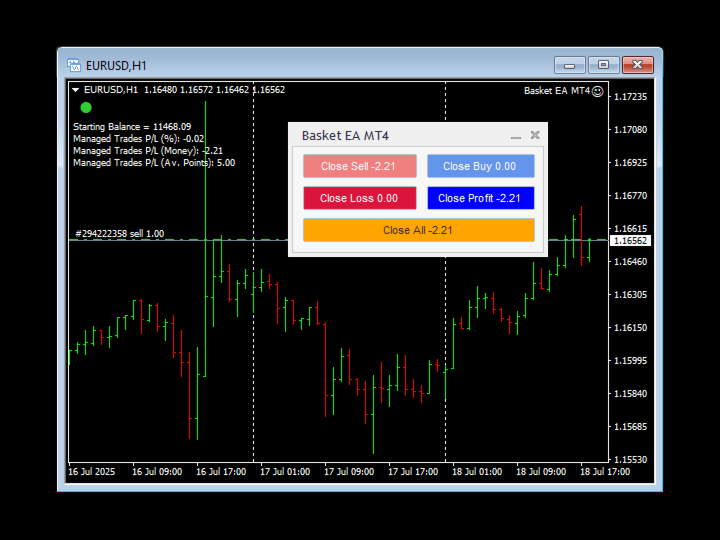Image resolution: width=720 pixels, height=540 pixels.
Task: Click the 18 Jul 01:00 time axis label
Action: click(x=477, y=472)
